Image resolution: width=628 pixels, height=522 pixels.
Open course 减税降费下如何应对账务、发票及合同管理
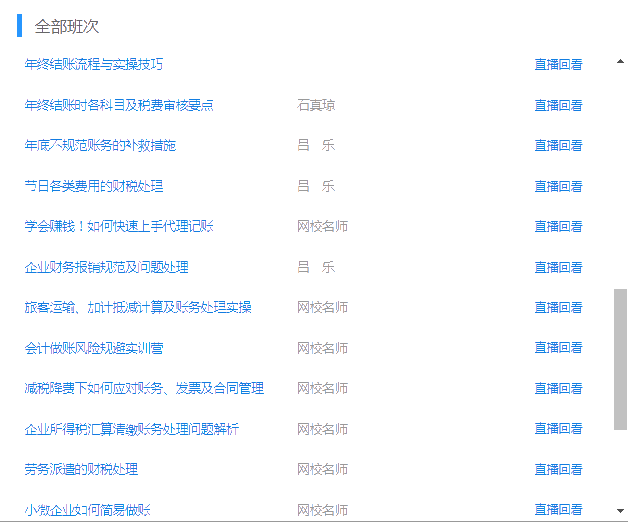(144, 388)
